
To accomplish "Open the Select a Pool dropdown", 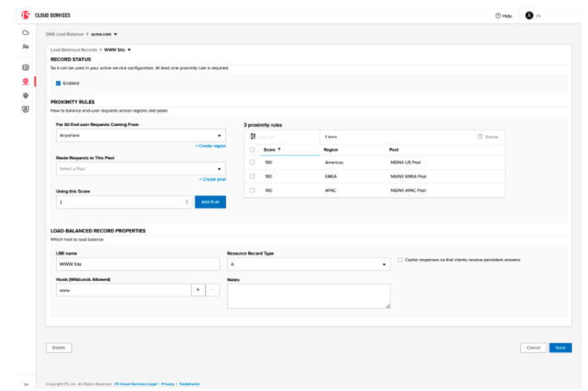I will tap(140, 168).
